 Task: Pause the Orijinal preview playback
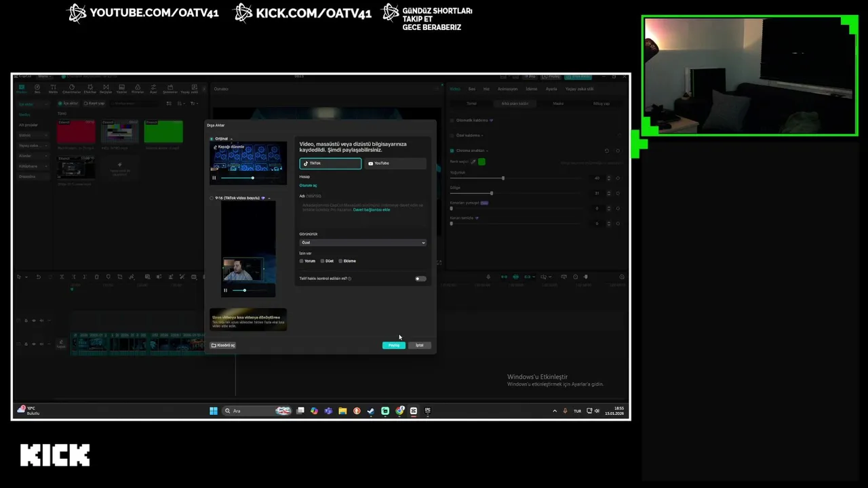tap(214, 178)
